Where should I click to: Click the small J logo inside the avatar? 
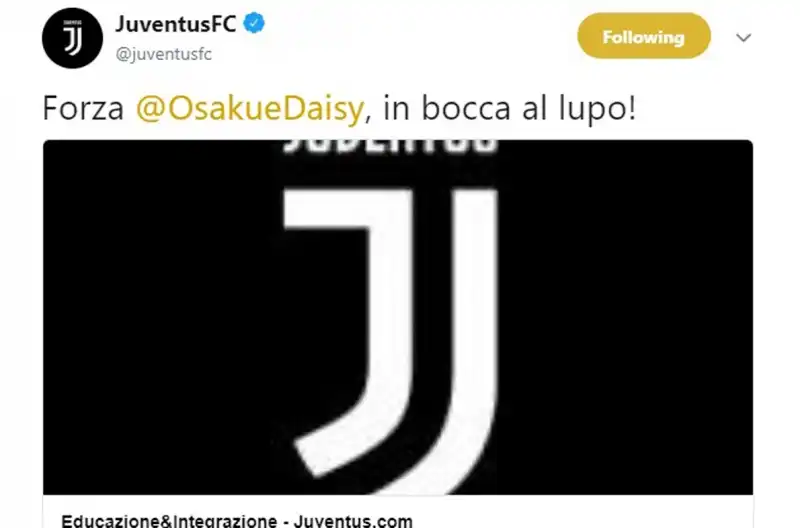click(72, 38)
